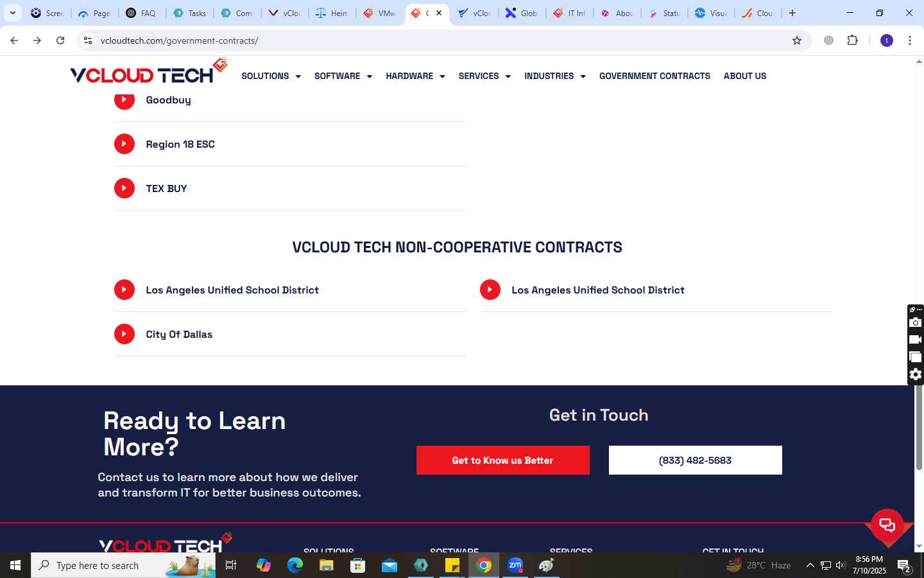The width and height of the screenshot is (924, 578).
Task: Open the 28°C Haze weather widget
Action: coord(758,565)
